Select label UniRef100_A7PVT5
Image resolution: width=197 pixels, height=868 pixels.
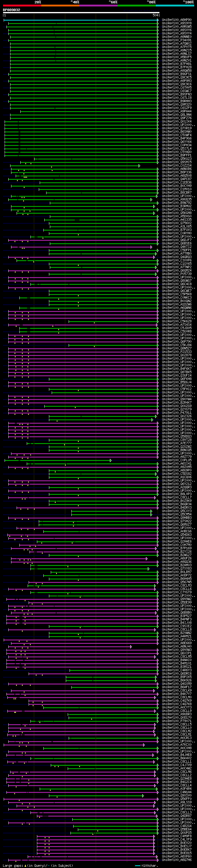(177, 47)
